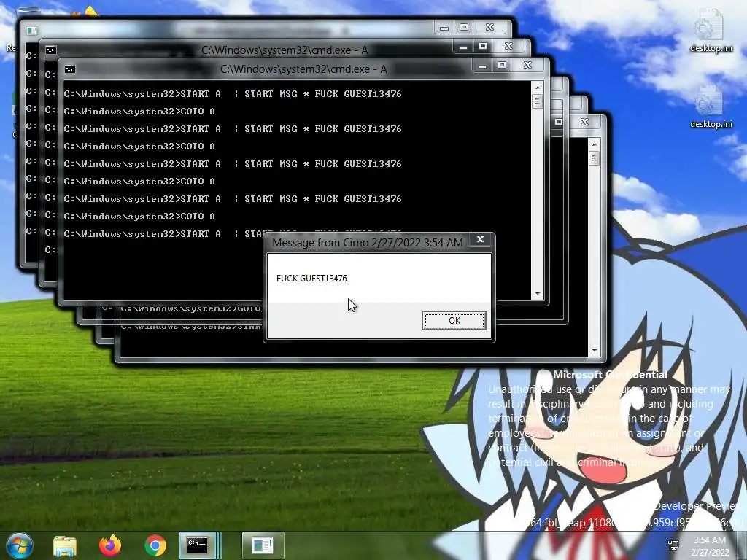Open the upper desktop.ini file icon
747x560 pixels.
click(x=711, y=31)
